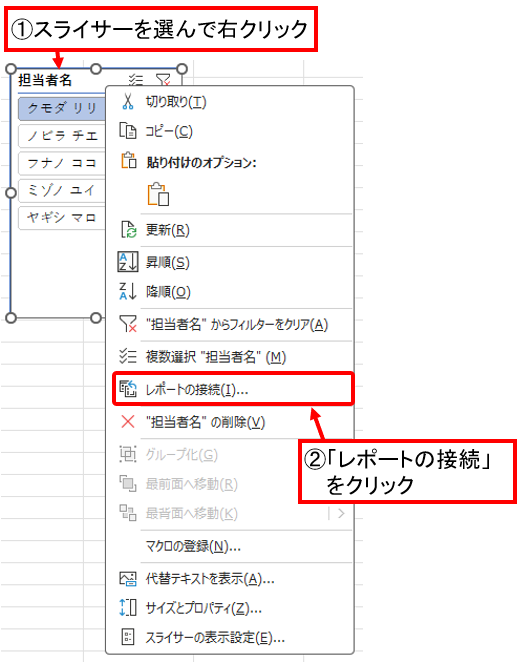Expand 最背面へ移動 submenu arrow
The width and height of the screenshot is (522, 663).
341,513
